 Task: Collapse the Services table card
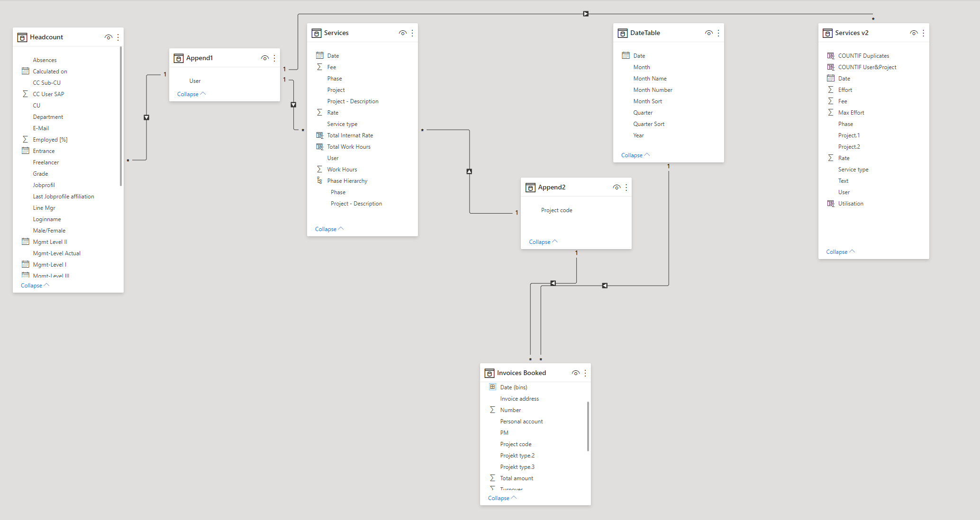329,229
